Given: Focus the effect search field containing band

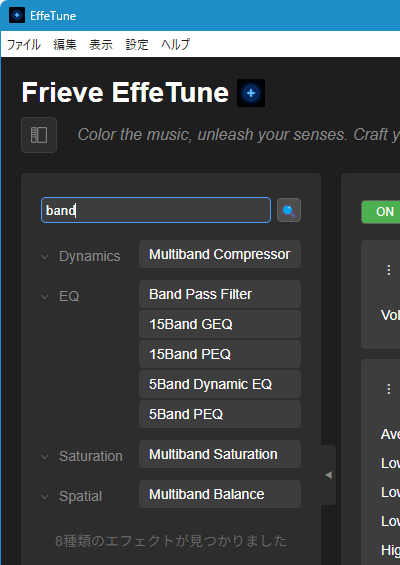Looking at the screenshot, I should (x=156, y=210).
